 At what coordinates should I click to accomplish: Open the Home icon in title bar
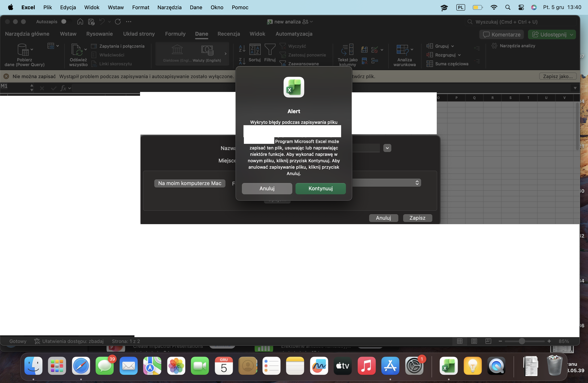point(80,21)
